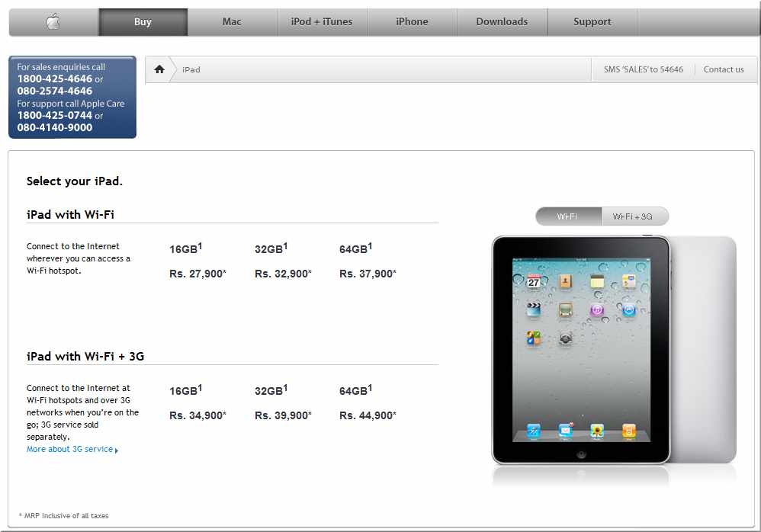The width and height of the screenshot is (761, 532).
Task: Go to home via house icon
Action: (x=159, y=69)
